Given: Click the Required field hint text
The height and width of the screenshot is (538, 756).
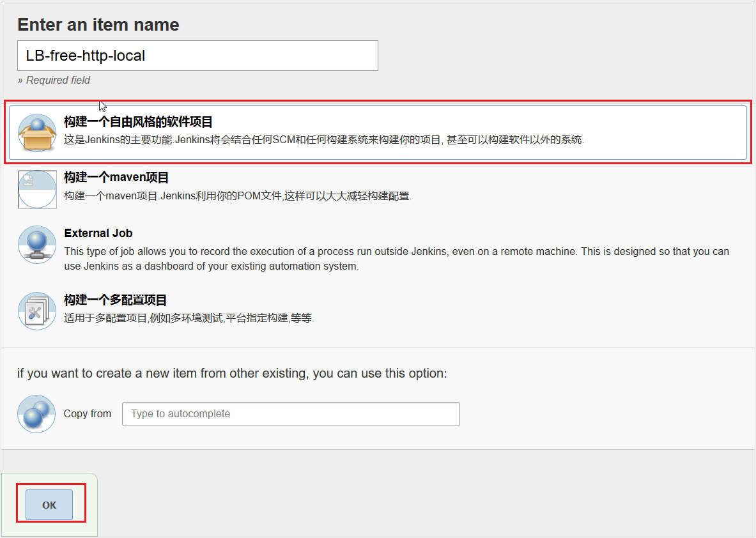Looking at the screenshot, I should point(54,80).
